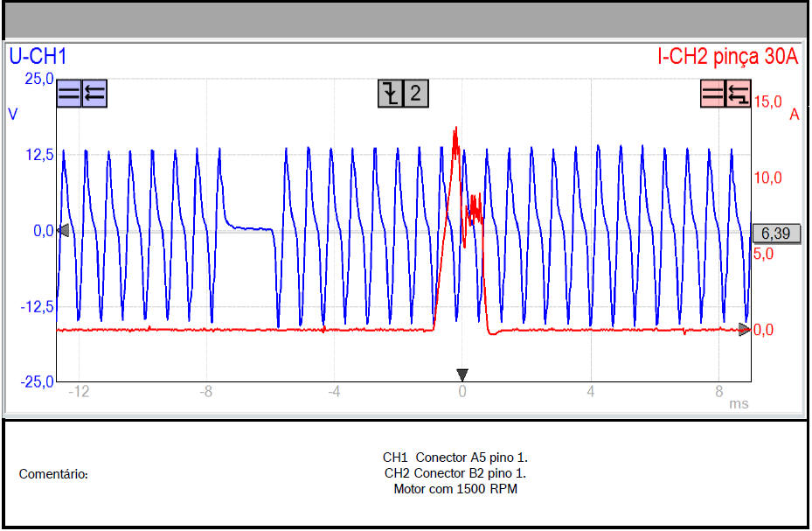This screenshot has height=531, width=812.
Task: Click the CH2 zero-level marker on right axis
Action: (744, 330)
